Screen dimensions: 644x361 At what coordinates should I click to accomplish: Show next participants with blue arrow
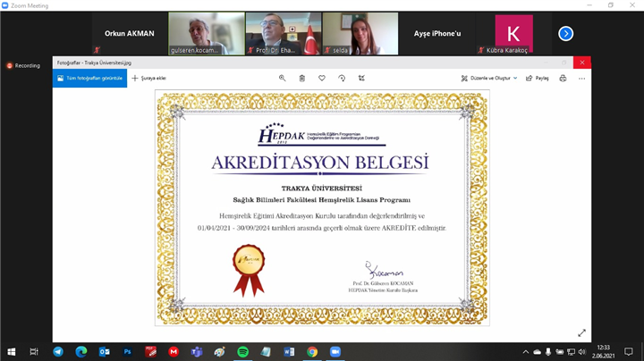coord(565,34)
